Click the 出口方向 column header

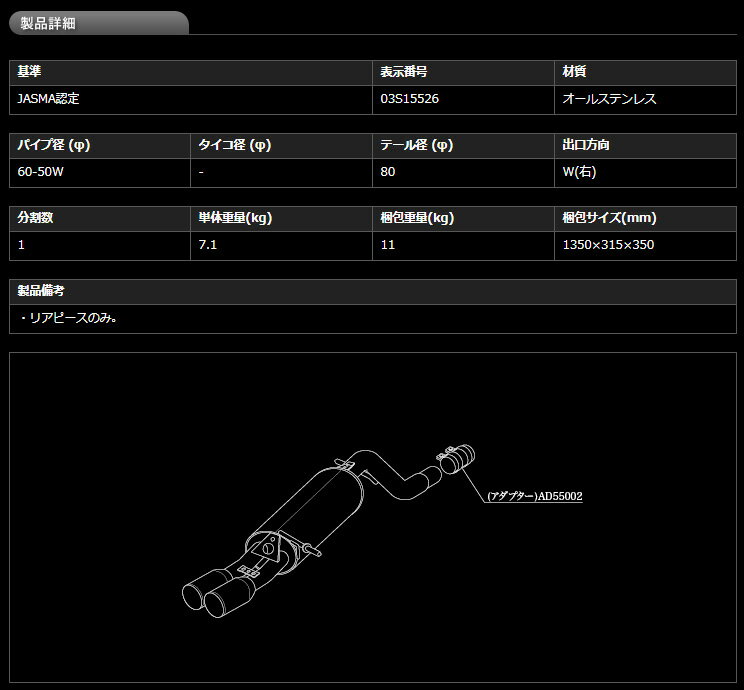point(587,145)
